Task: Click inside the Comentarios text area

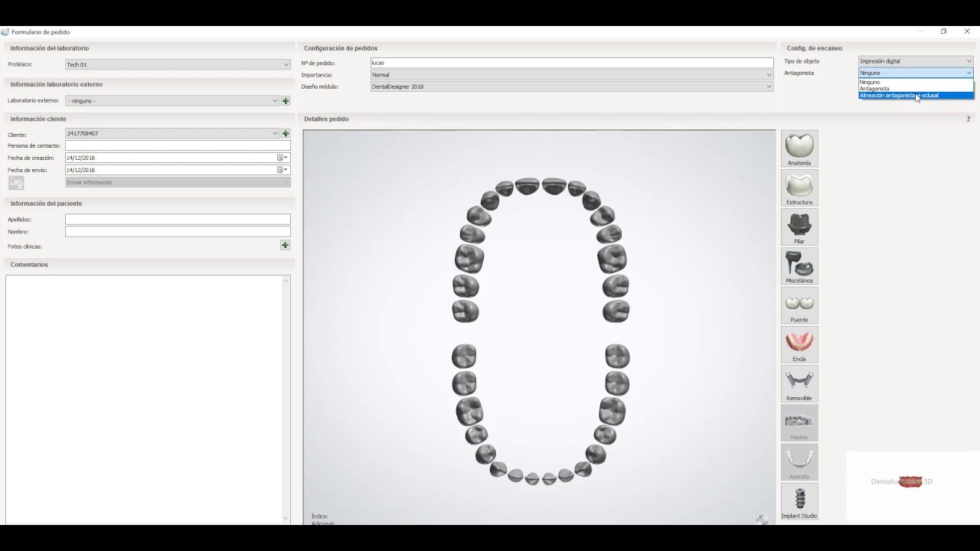Action: pyautogui.click(x=144, y=399)
